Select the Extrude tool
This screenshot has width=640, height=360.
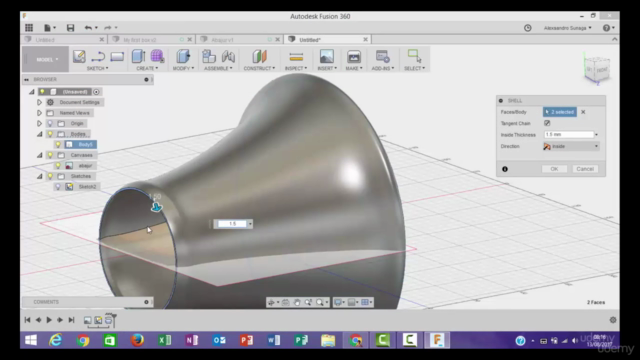point(139,56)
